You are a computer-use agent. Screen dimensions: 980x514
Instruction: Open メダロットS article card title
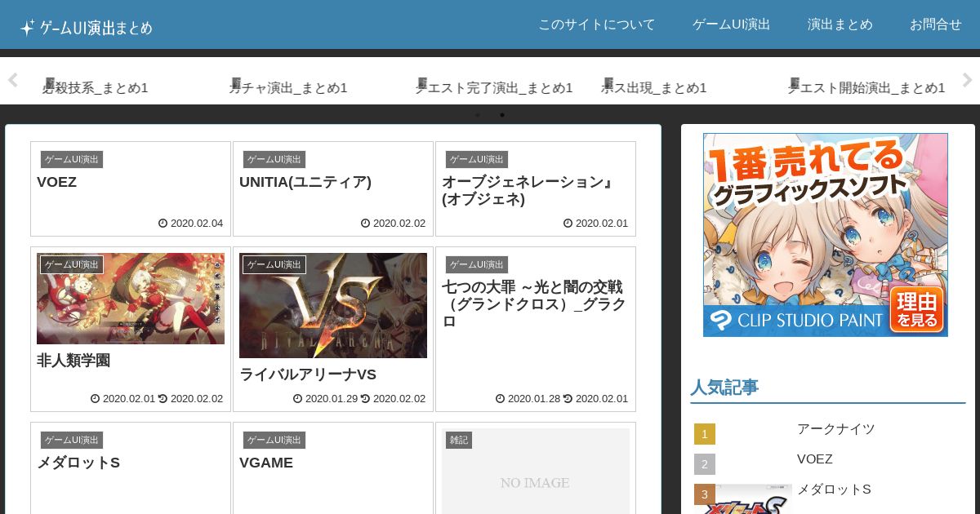78,463
